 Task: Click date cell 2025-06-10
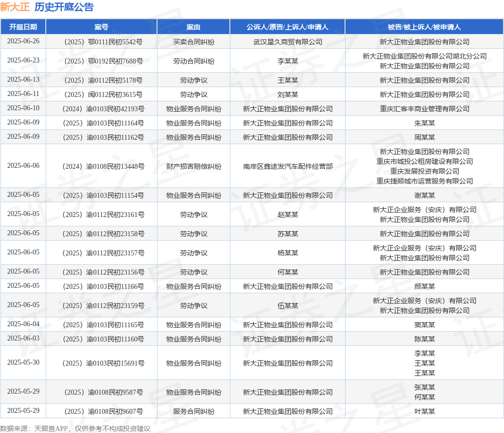(23, 108)
